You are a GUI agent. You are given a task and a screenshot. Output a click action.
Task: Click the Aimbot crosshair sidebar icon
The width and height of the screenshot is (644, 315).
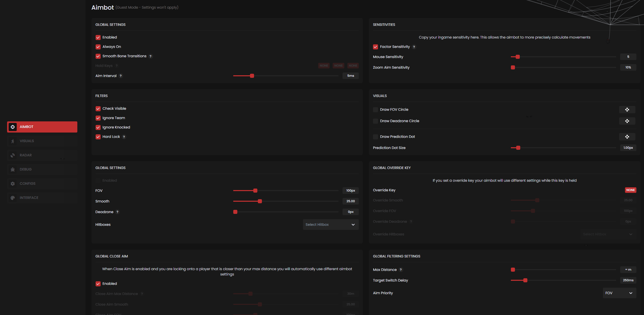tap(13, 127)
